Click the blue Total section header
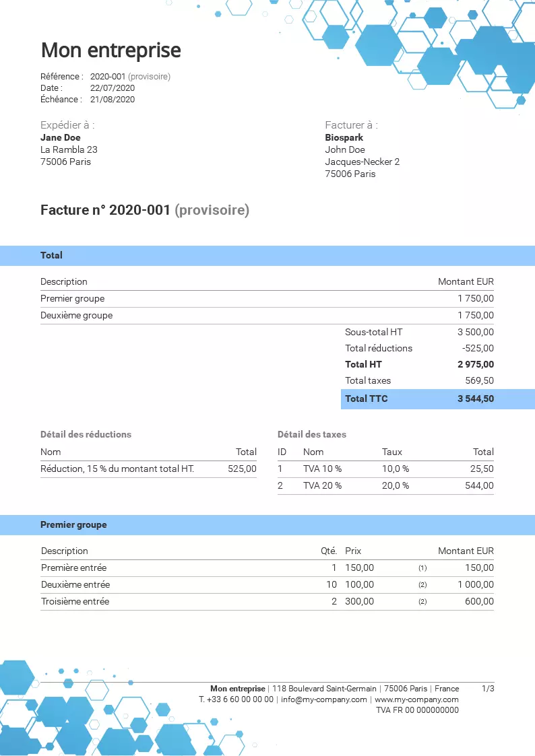Screen dimensions: 535x756 (x=267, y=256)
